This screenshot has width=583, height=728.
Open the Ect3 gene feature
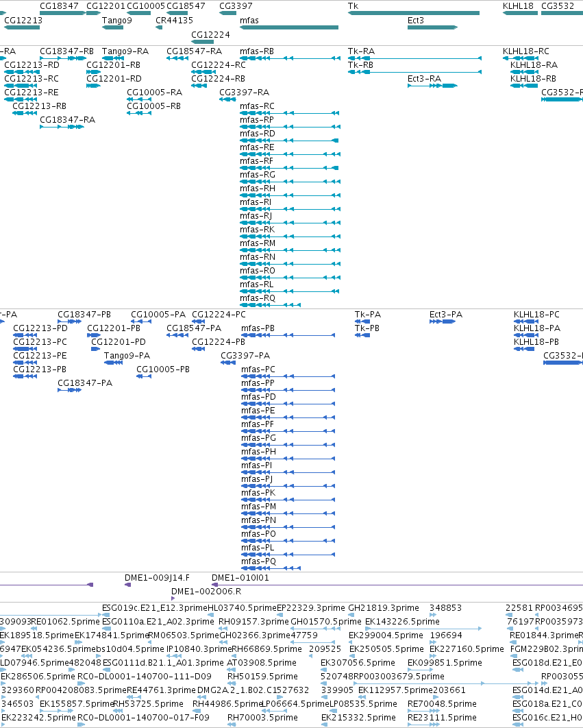pos(432,27)
